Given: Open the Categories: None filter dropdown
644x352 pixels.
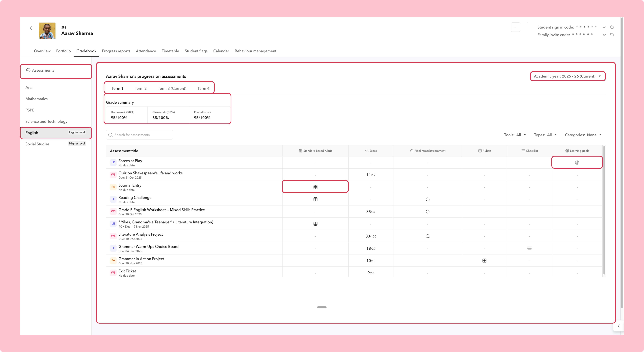Looking at the screenshot, I should [x=583, y=135].
